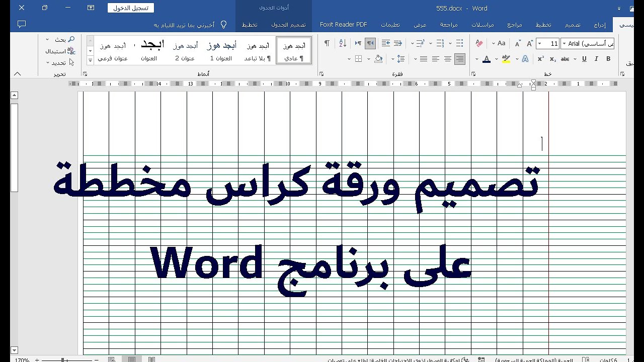Apply yellow text highlight color
Screen dimensions: 644x362
coord(506,59)
